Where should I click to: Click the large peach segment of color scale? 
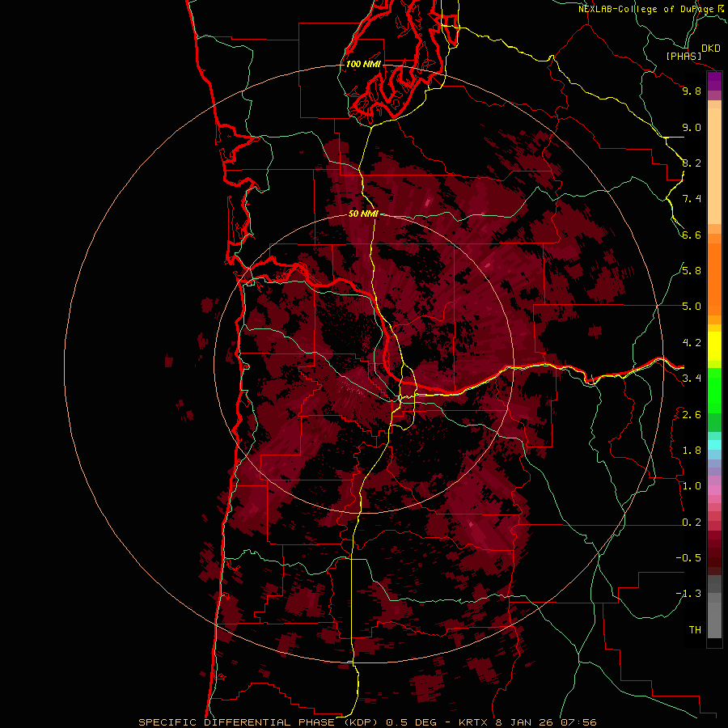(x=714, y=167)
